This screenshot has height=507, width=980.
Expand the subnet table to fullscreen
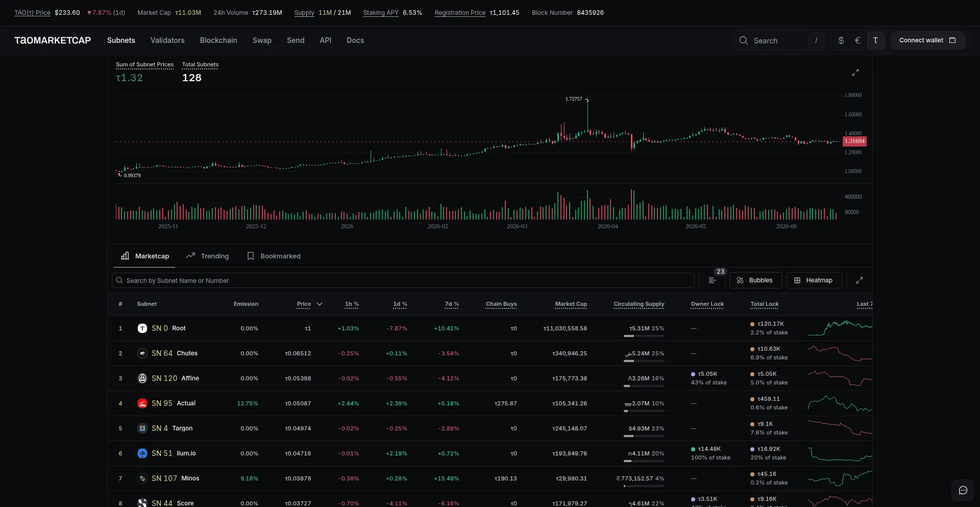[x=860, y=280]
